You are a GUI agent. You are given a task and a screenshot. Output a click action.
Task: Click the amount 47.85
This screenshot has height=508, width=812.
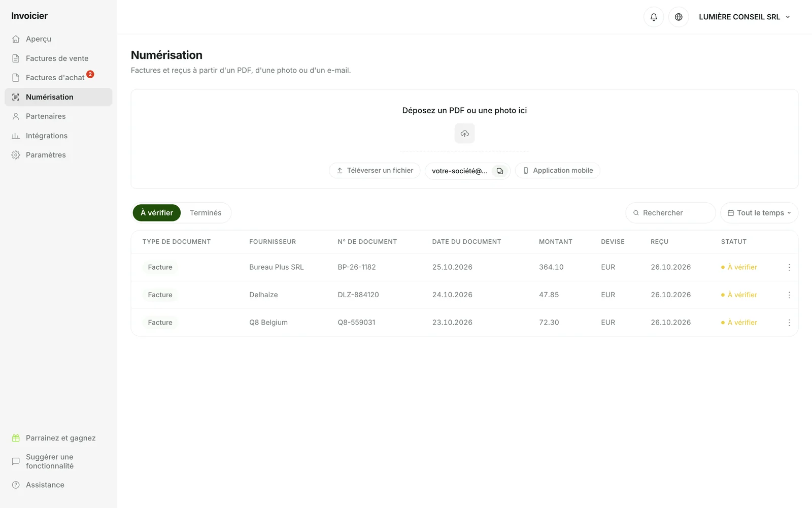pos(549,295)
